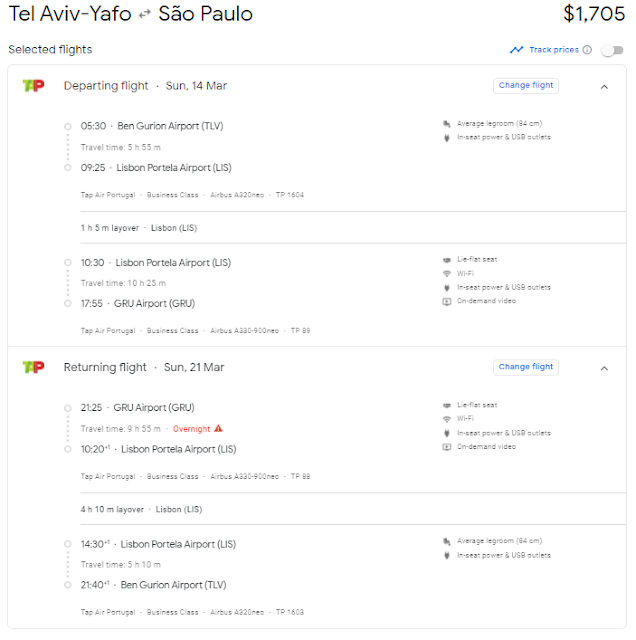Click the 1 h 5 m layover row
Image resolution: width=636 pixels, height=640 pixels.
(353, 228)
